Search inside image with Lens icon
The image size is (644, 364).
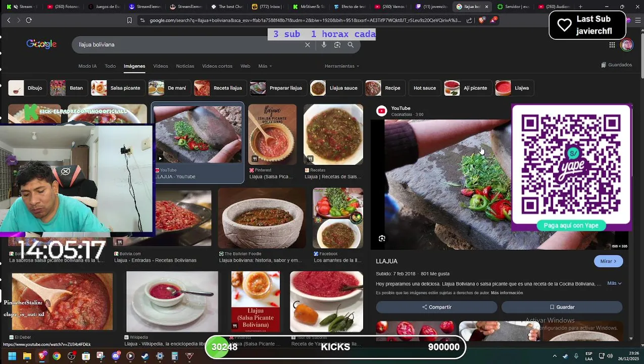382,239
